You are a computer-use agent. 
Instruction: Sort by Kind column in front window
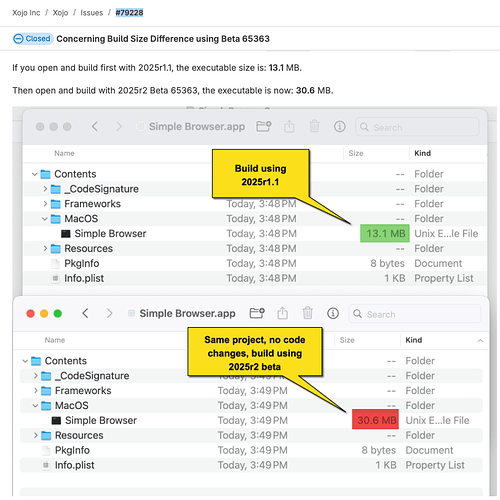[x=414, y=340]
